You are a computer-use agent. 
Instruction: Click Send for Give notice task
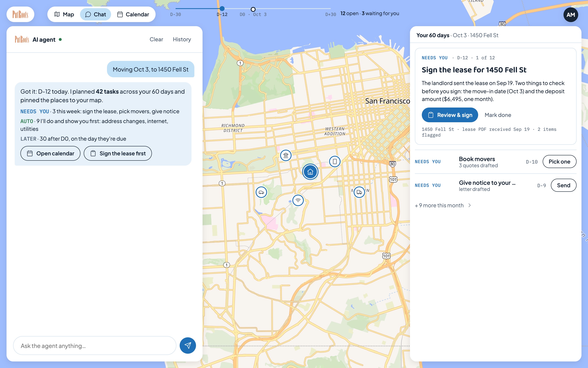(563, 185)
